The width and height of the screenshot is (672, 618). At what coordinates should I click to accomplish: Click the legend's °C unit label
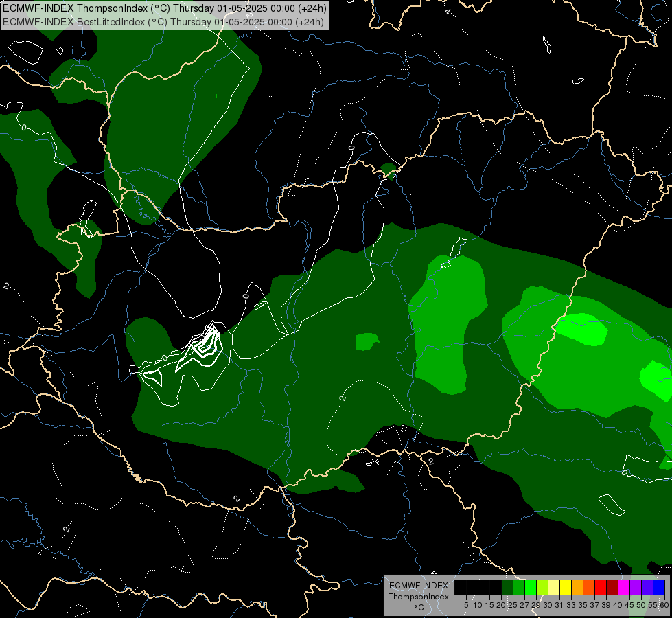pyautogui.click(x=419, y=608)
